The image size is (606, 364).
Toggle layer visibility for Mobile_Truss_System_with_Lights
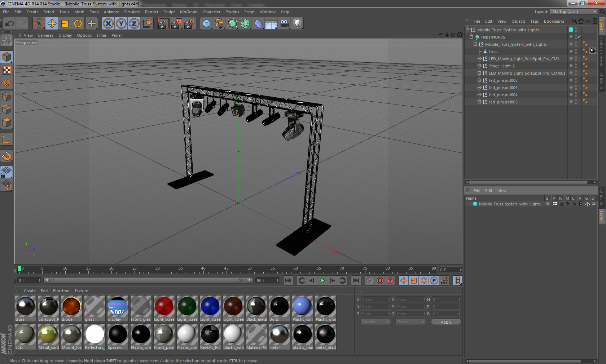coord(555,204)
